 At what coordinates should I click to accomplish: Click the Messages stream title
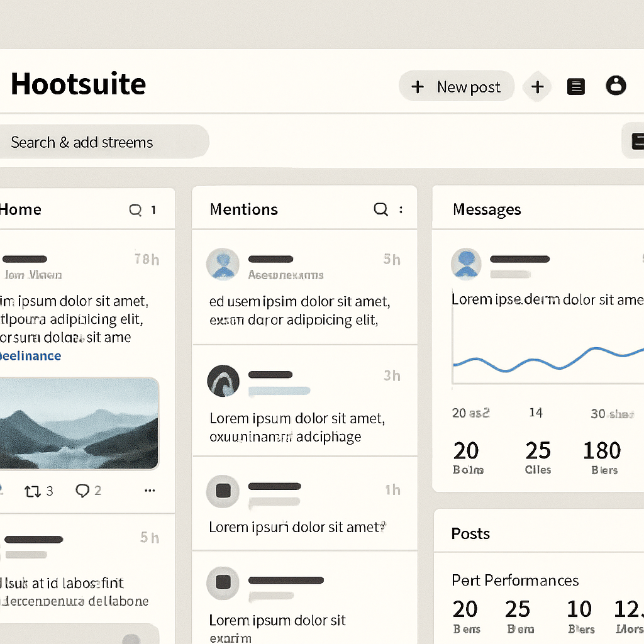pyautogui.click(x=487, y=209)
